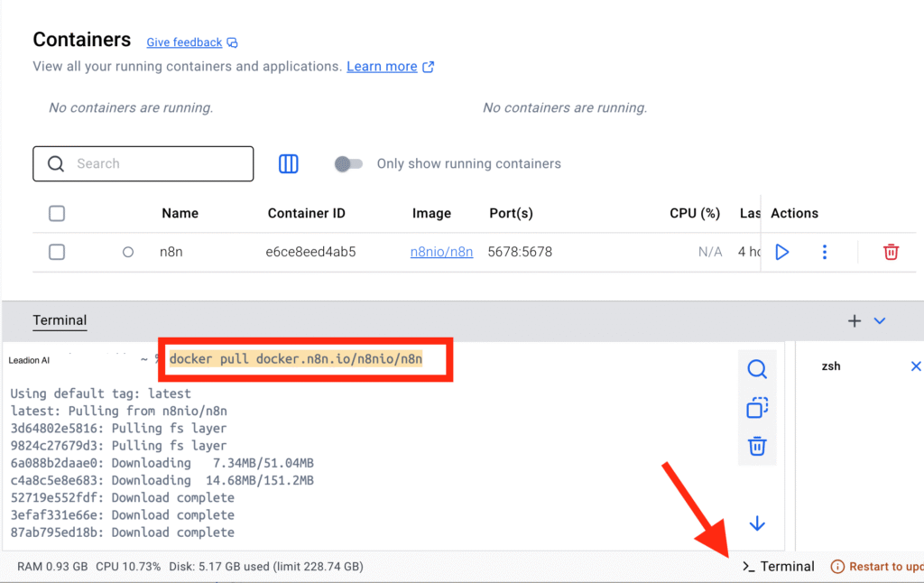Click Restart to update in the status bar
The image size is (924, 583).
click(x=882, y=566)
